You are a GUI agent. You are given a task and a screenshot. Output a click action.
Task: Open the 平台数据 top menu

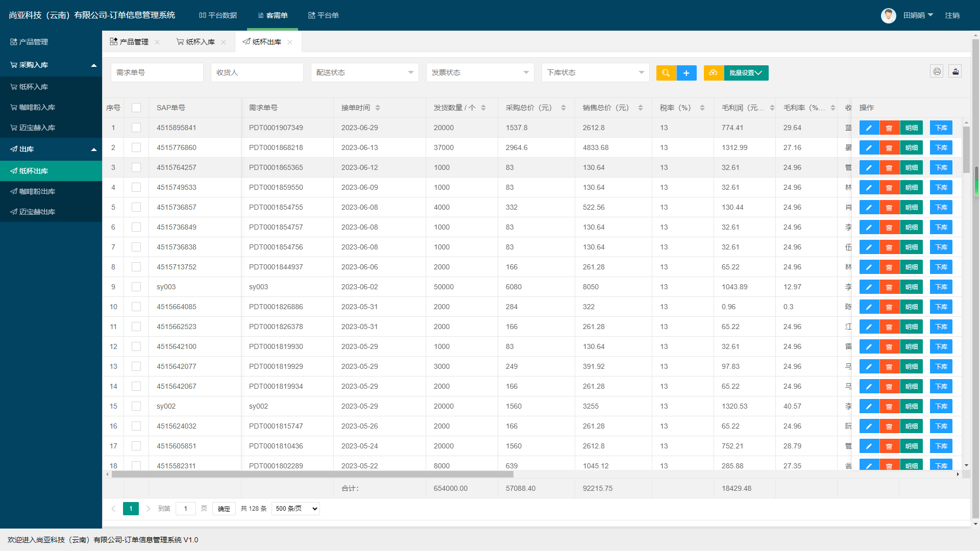(x=218, y=15)
